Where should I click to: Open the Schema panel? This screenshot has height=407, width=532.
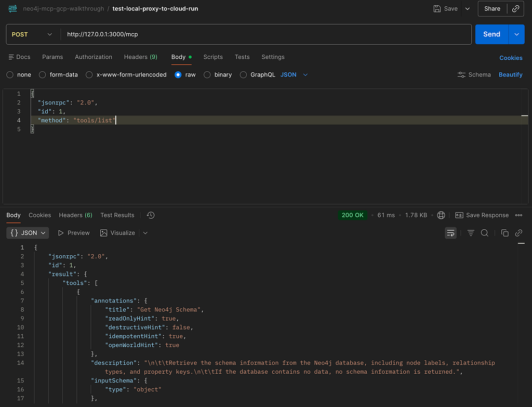click(x=474, y=75)
